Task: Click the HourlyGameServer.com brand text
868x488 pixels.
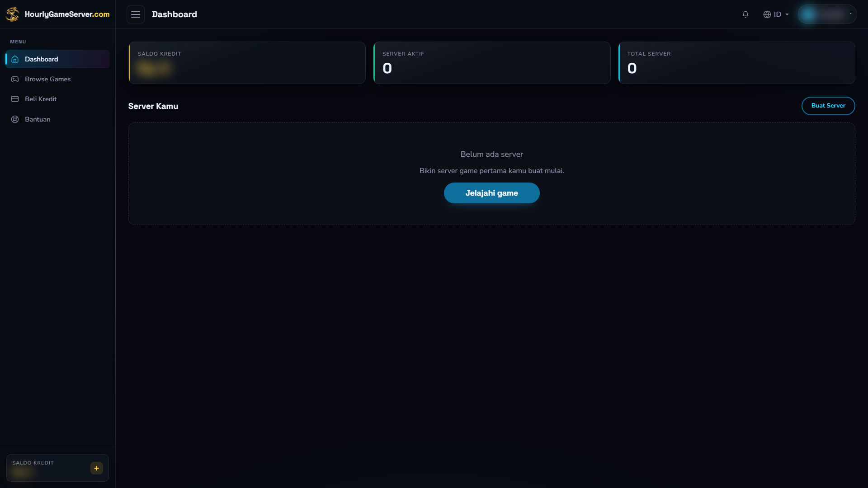Action: 67,14
